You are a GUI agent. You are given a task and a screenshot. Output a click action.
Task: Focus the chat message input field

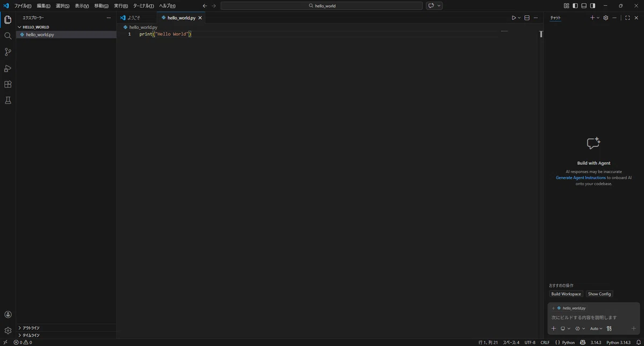(594, 318)
